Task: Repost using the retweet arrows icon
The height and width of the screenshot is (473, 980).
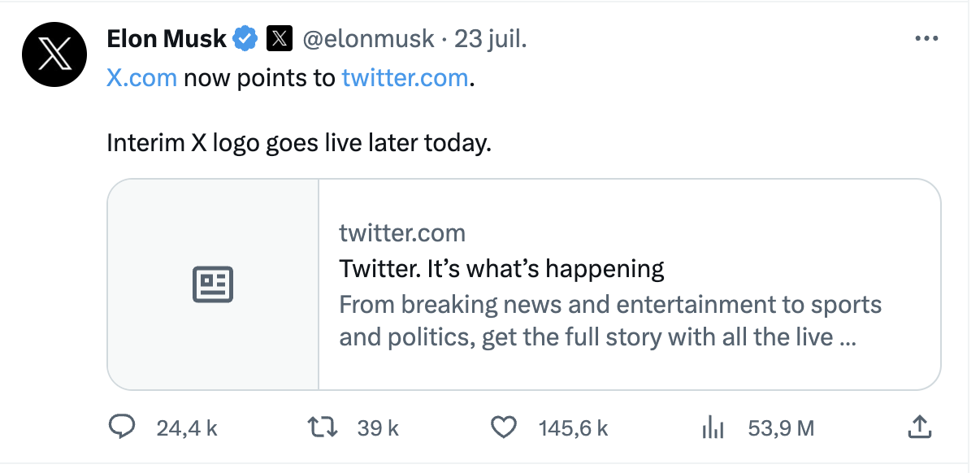Action: (325, 427)
